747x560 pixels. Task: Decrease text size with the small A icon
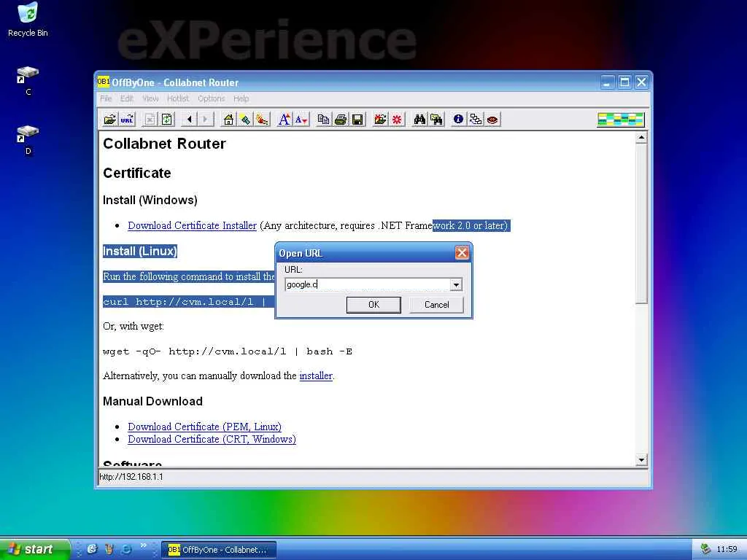tap(301, 119)
